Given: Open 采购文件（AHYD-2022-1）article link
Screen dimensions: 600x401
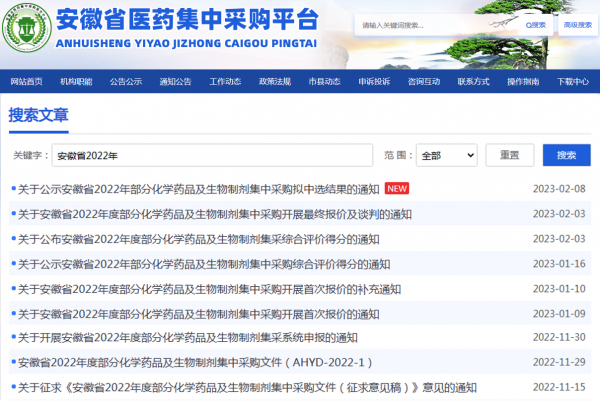Looking at the screenshot, I should pos(195,362).
